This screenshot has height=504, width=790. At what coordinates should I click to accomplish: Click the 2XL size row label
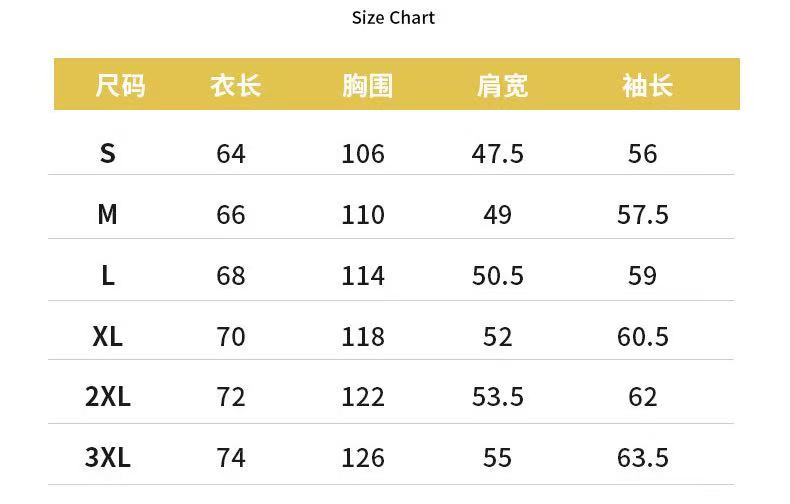click(x=108, y=397)
